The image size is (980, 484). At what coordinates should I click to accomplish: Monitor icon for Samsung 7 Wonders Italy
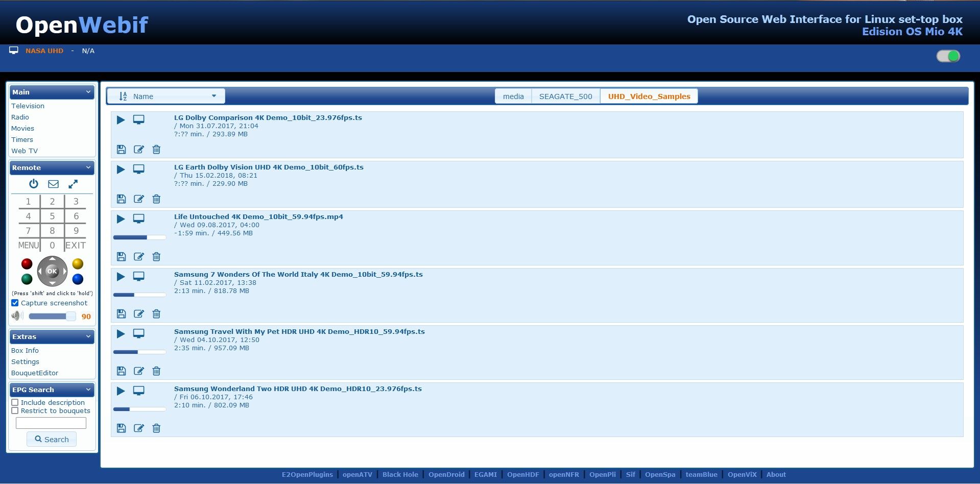(x=138, y=276)
